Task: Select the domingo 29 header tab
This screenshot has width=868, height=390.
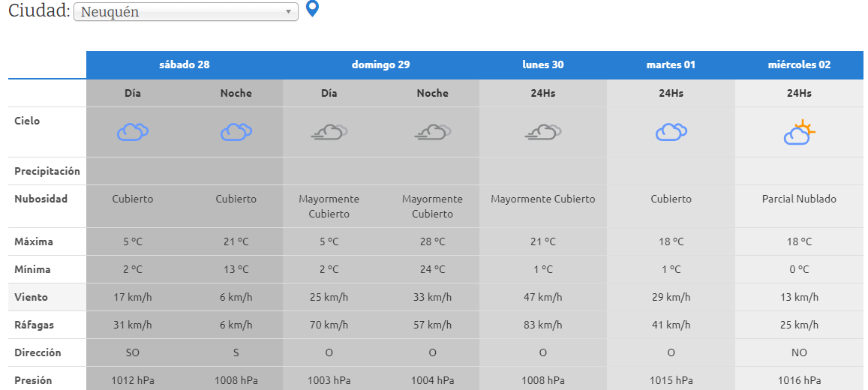Action: pyautogui.click(x=381, y=64)
